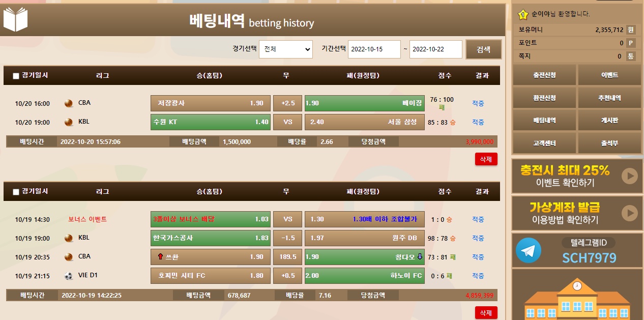Click the basketball icon beside 10/19 KBL
The width and height of the screenshot is (644, 320).
[x=69, y=238]
